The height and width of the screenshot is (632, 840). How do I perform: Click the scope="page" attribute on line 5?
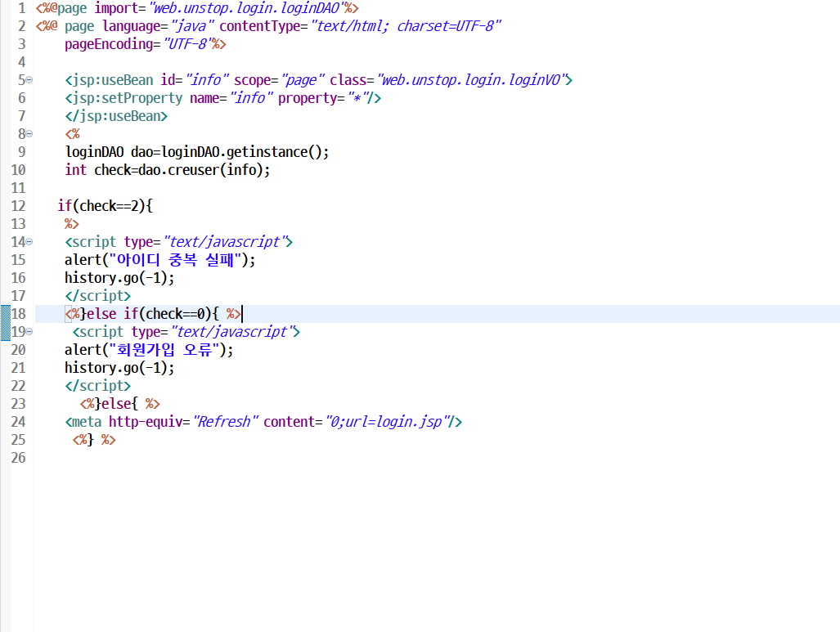[x=279, y=80]
